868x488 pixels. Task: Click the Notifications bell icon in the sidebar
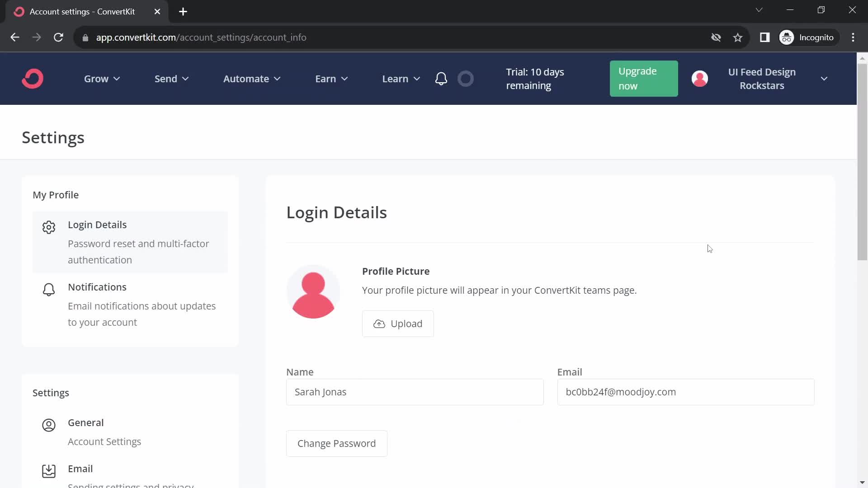pyautogui.click(x=49, y=290)
